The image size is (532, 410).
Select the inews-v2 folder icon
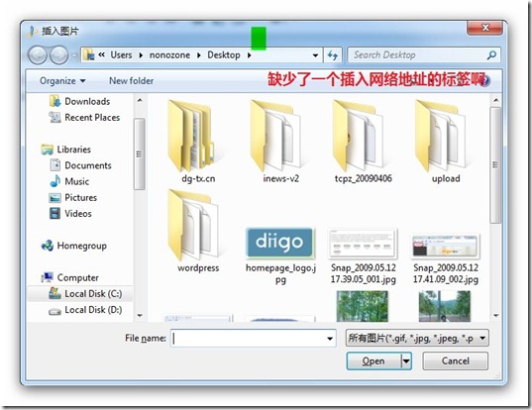click(x=275, y=136)
